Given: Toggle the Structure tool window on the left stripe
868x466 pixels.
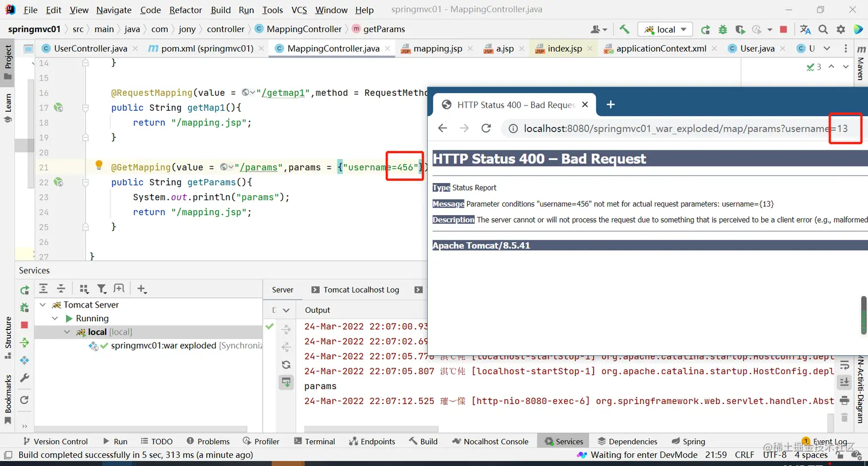Looking at the screenshot, I should (8, 337).
